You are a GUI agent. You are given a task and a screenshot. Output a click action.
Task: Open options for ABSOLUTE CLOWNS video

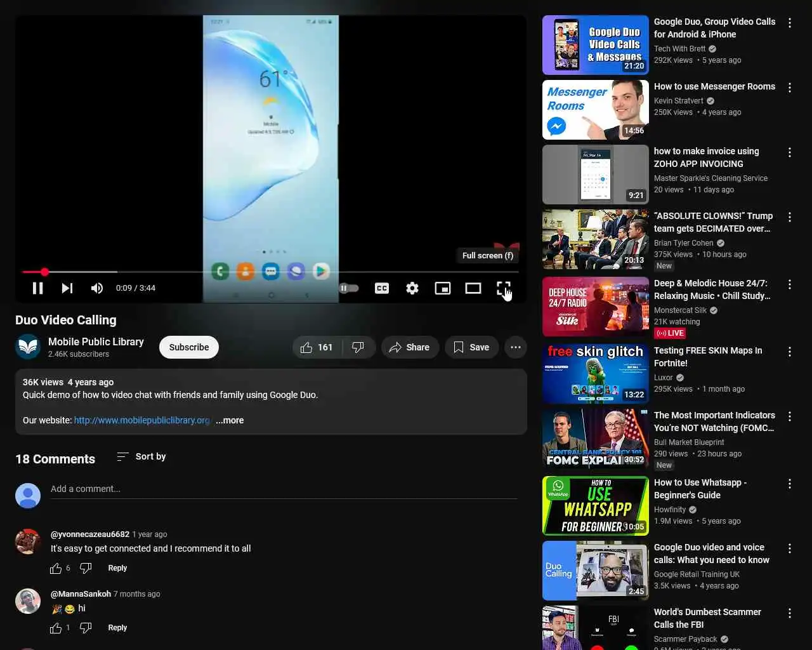click(x=790, y=217)
